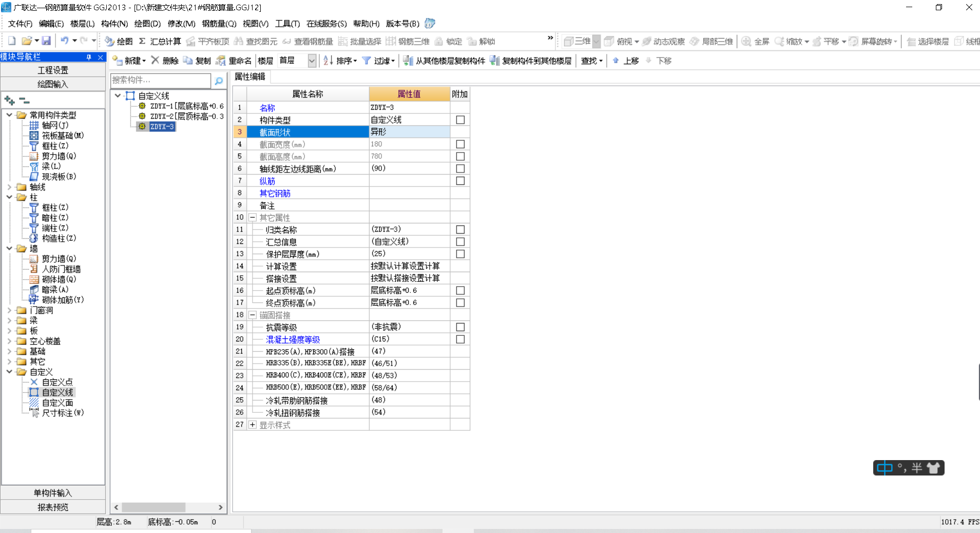Select 轴网(J) in common component types
The image size is (980, 533).
tap(49, 125)
